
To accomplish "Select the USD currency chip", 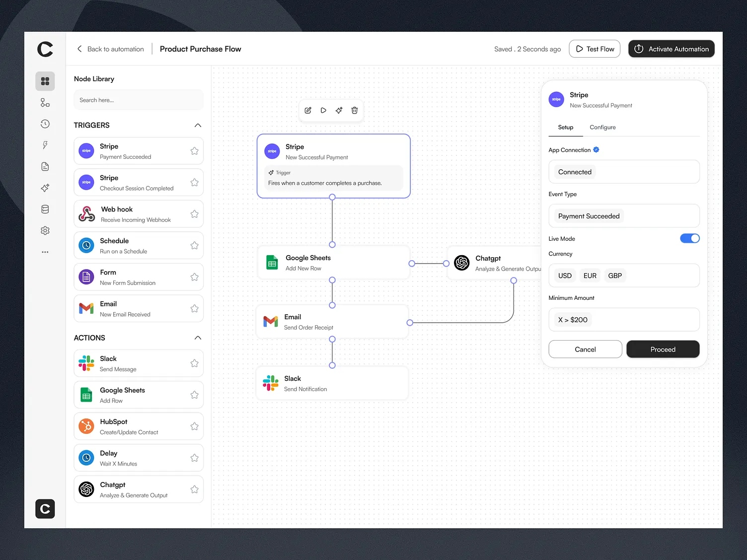I will [565, 276].
